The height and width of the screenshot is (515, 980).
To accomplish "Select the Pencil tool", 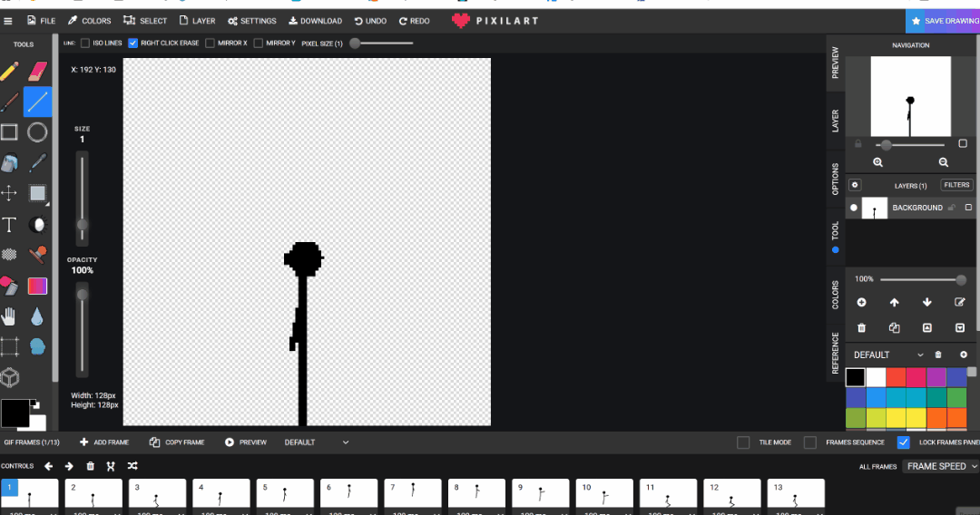I will click(x=9, y=71).
